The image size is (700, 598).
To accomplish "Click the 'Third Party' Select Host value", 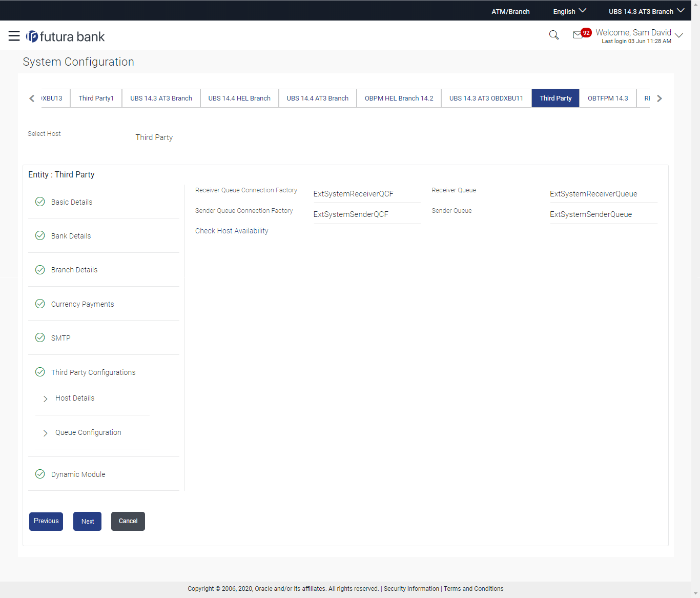I will [154, 137].
